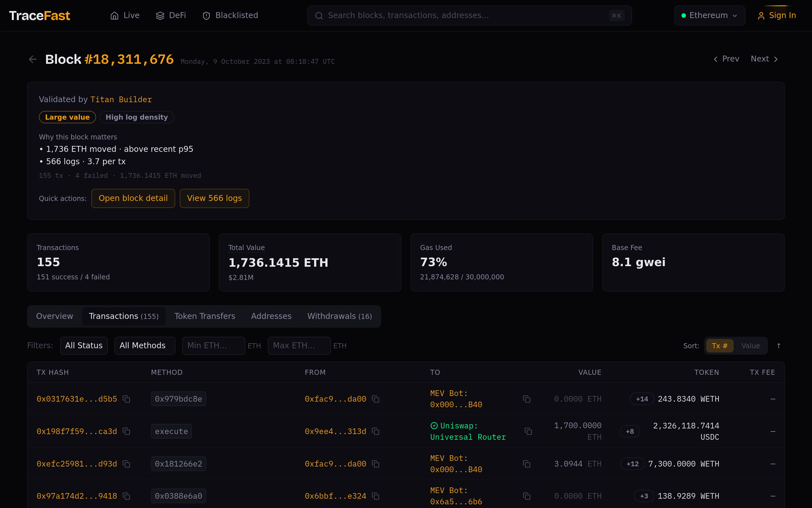Copy MEV Bot address in 0xefc25981 row

(x=527, y=464)
